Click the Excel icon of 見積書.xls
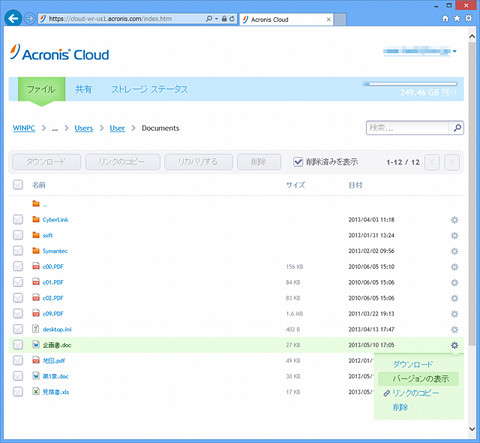 click(36, 392)
